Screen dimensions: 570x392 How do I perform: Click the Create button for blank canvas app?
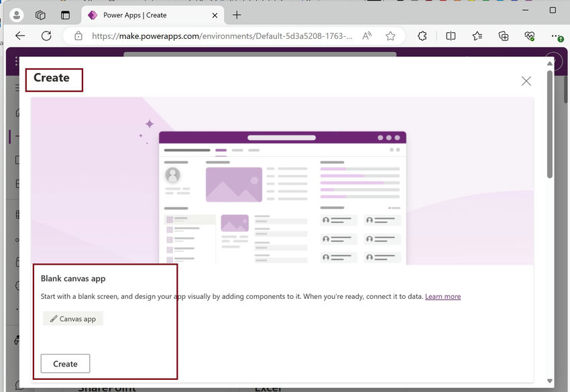pyautogui.click(x=65, y=364)
